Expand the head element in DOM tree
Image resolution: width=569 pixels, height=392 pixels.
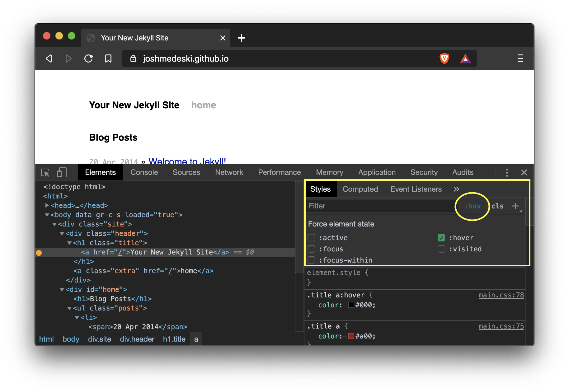pos(47,205)
